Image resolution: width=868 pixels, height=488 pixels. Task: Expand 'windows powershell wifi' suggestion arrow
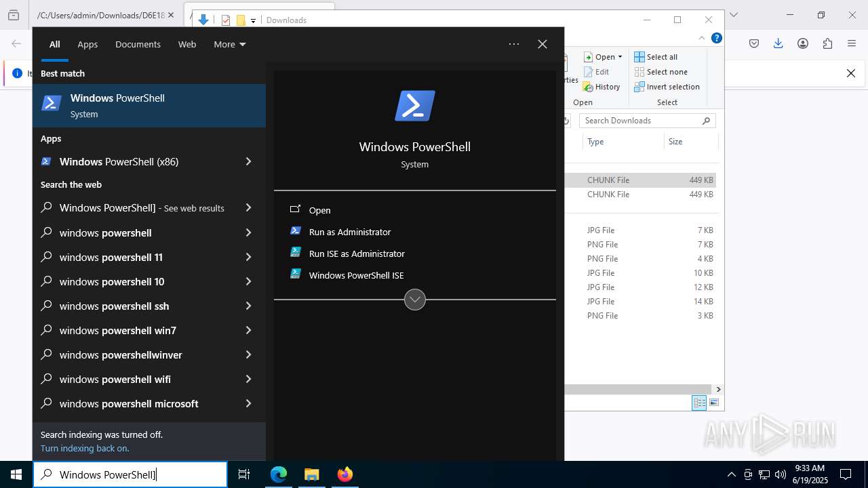coord(248,379)
